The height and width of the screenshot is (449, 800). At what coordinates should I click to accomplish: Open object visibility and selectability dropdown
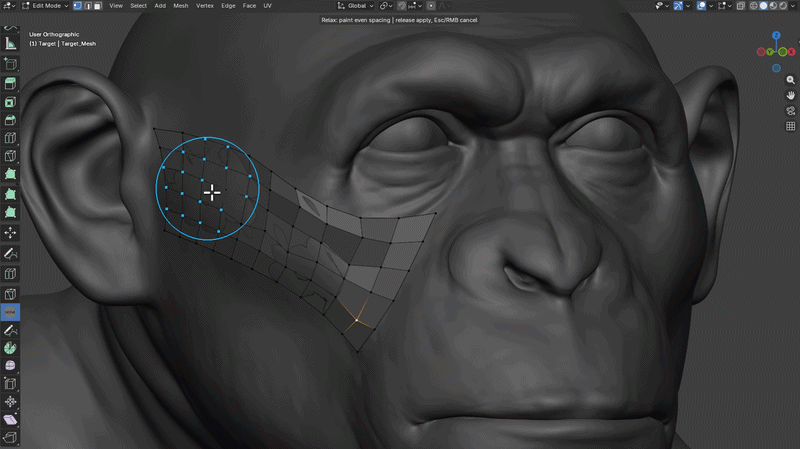pos(662,6)
